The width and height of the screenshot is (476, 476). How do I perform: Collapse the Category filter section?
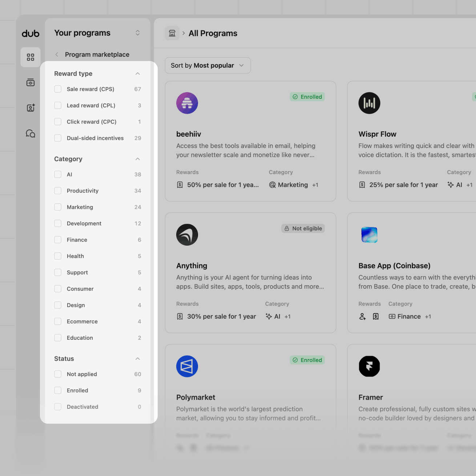pyautogui.click(x=138, y=159)
